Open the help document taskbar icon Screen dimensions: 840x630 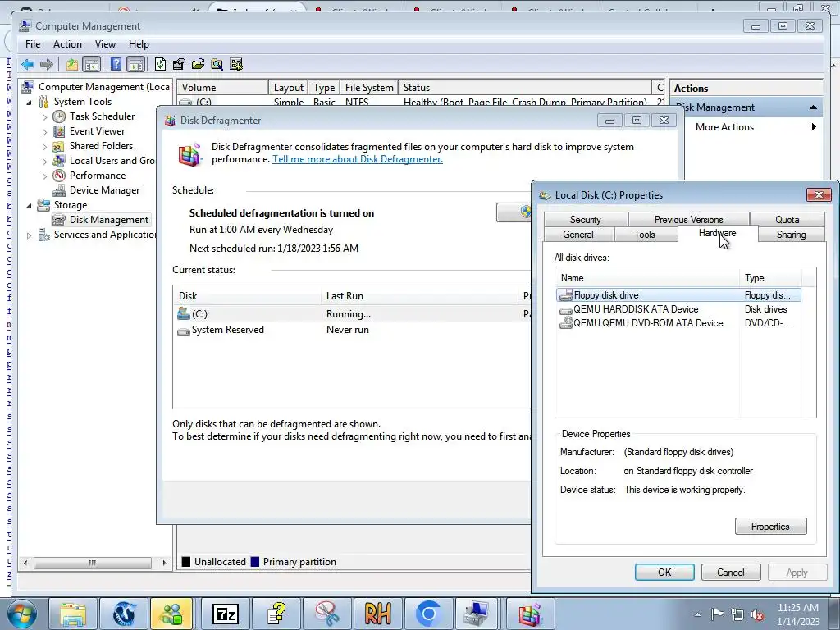pyautogui.click(x=276, y=614)
